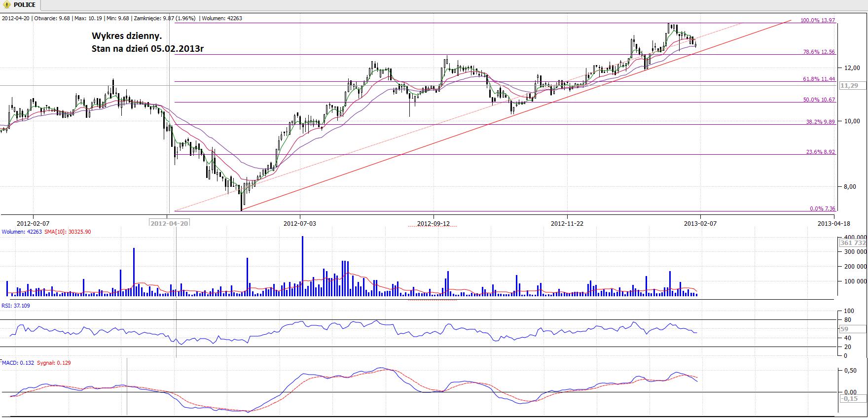Click the 50.0% 10.67 Fibonacci label
Screen dimensions: 868x418
(x=819, y=100)
